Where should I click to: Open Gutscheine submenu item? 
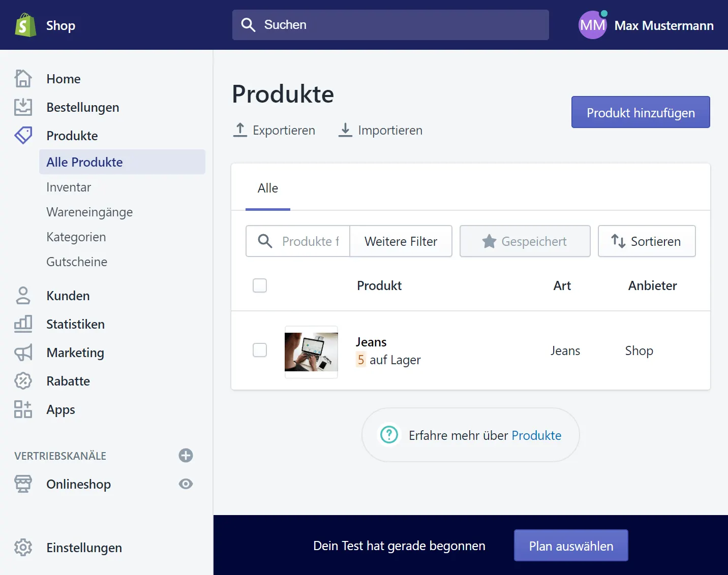(77, 262)
